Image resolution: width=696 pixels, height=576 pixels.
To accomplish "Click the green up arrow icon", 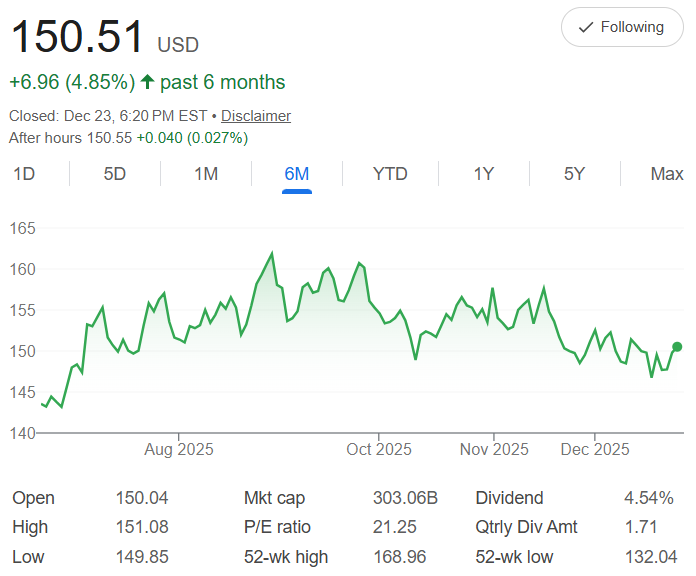I will [146, 83].
